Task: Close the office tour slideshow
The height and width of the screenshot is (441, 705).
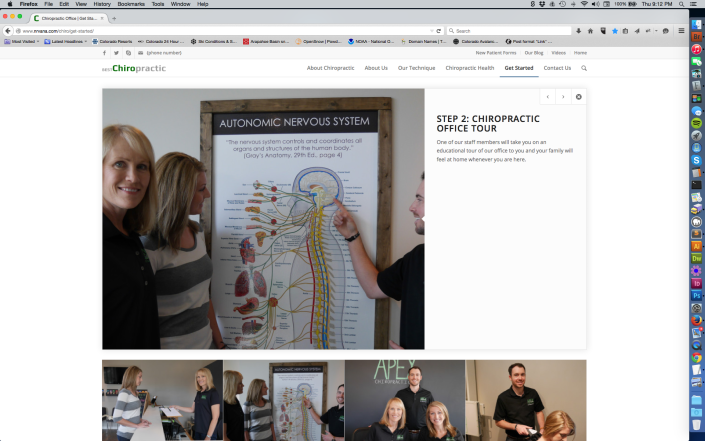Action: coord(579,97)
